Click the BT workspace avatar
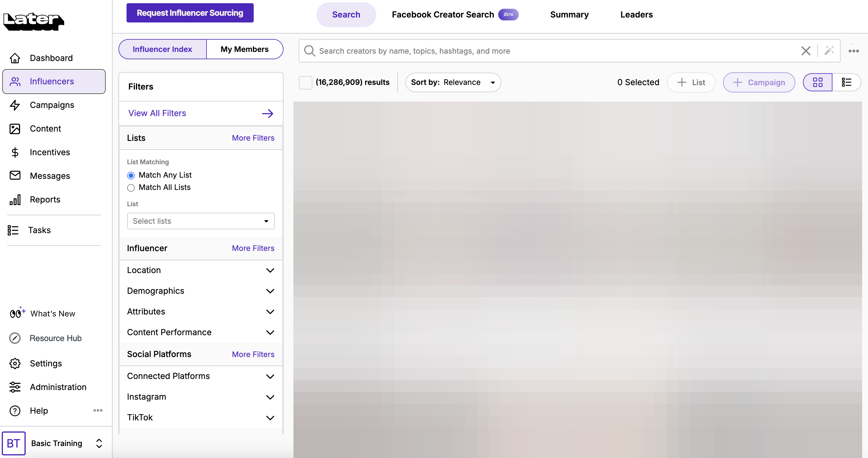Image resolution: width=868 pixels, height=458 pixels. click(13, 443)
